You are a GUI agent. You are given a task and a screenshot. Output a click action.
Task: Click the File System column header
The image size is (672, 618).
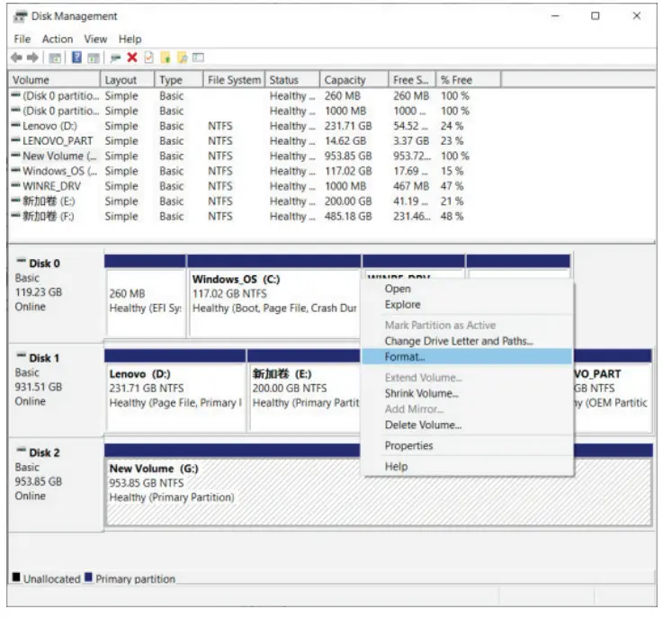point(234,80)
